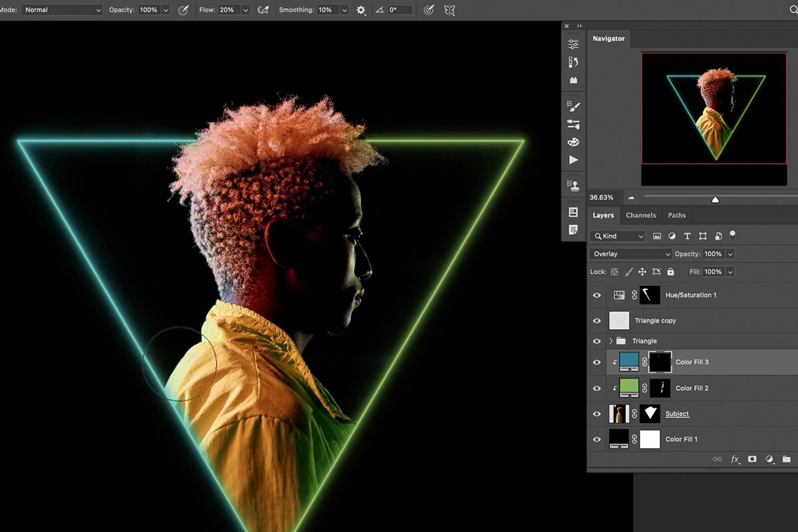This screenshot has height=532, width=798.
Task: Click the brush angle input field
Action: pyautogui.click(x=400, y=10)
